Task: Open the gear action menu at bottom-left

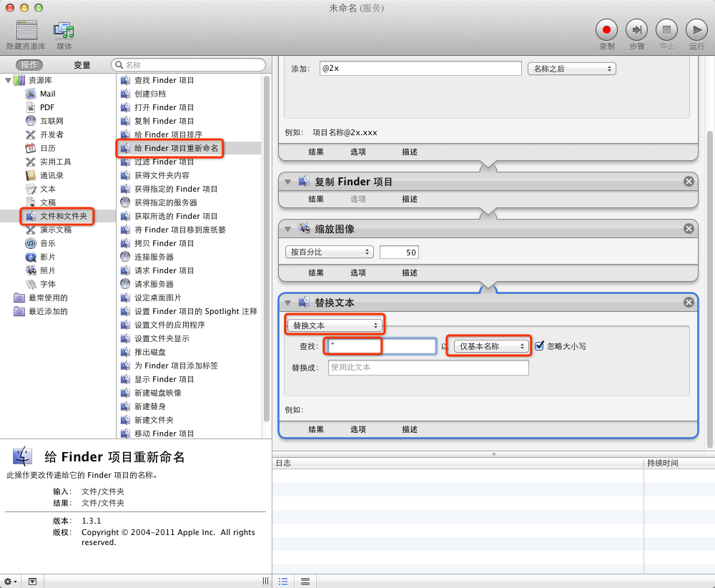Action: [11, 582]
